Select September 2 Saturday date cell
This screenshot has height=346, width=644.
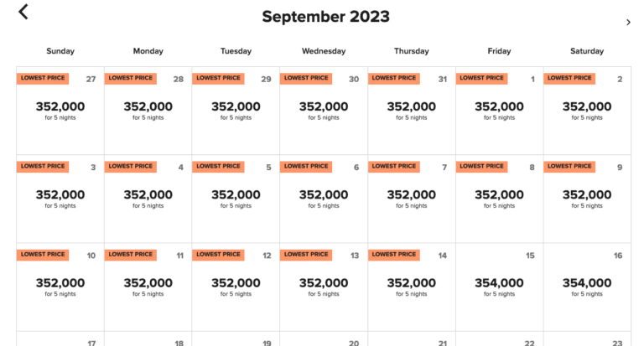(x=587, y=111)
